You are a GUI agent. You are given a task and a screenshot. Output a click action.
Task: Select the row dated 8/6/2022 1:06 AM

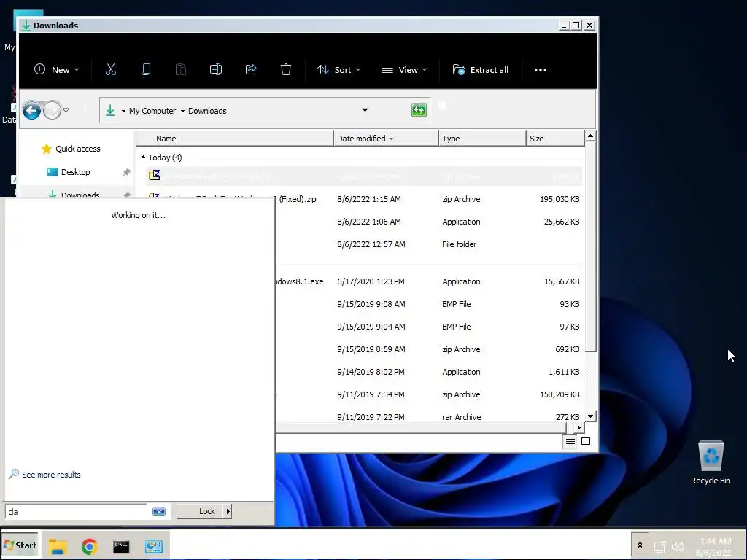[427, 222]
